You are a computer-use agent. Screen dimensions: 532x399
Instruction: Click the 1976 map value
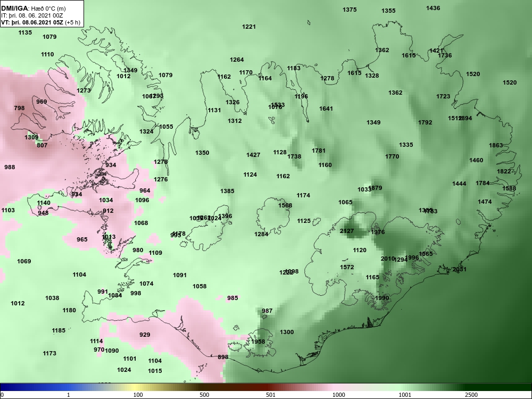tap(378, 232)
